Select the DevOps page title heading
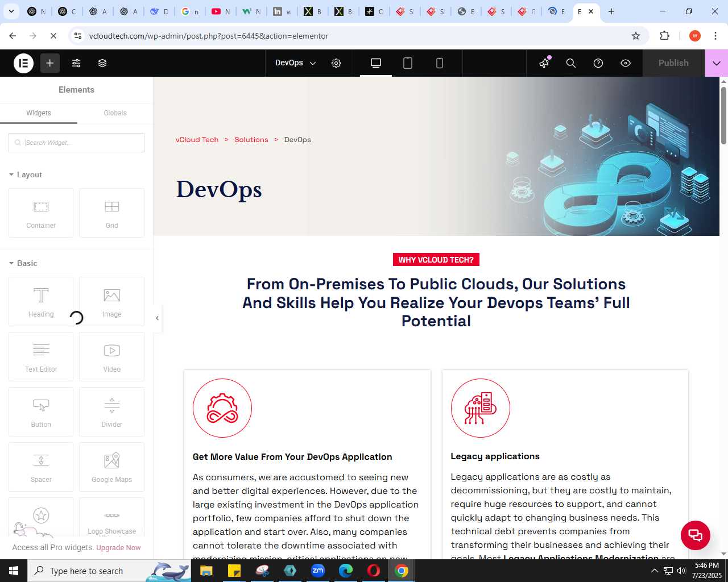This screenshot has width=728, height=582. click(x=219, y=189)
